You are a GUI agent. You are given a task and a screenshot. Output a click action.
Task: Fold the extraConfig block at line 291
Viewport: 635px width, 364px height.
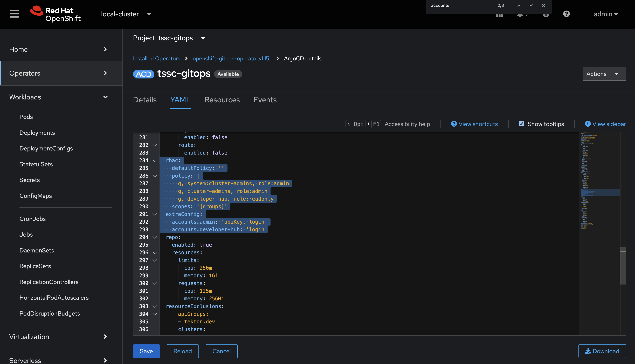coord(155,214)
